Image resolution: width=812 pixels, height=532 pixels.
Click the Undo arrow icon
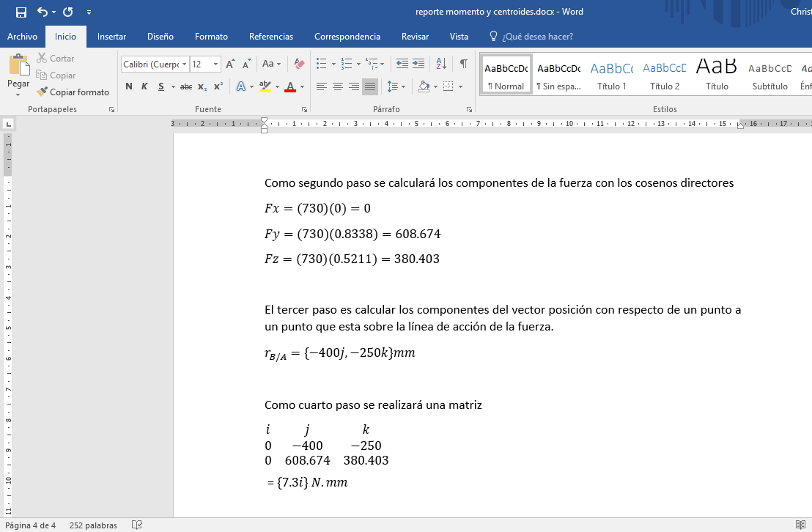pyautogui.click(x=42, y=12)
